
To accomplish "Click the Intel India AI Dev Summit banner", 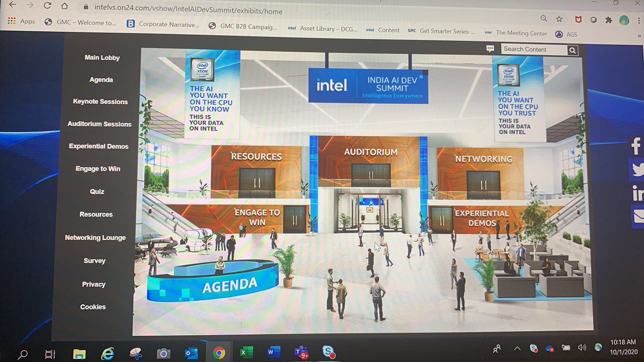I will click(368, 86).
